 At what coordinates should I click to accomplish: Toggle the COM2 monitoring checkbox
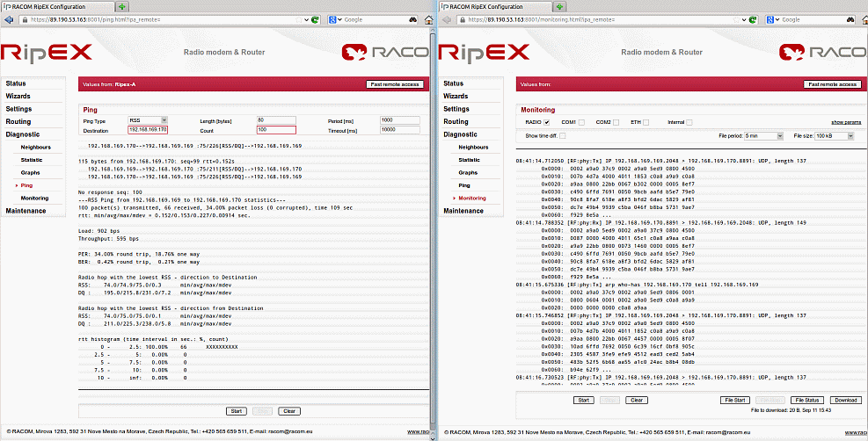[x=616, y=122]
